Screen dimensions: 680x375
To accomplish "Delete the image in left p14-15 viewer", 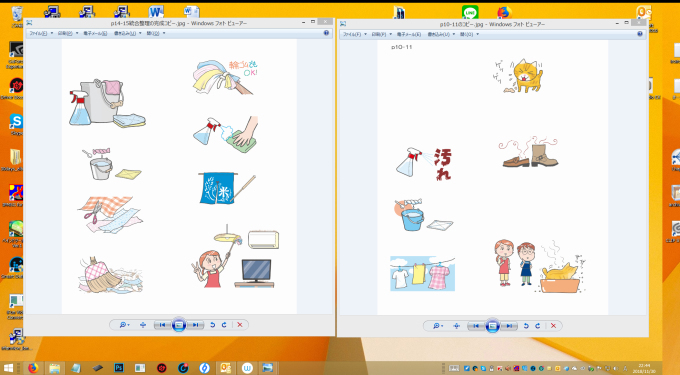I will pos(240,325).
